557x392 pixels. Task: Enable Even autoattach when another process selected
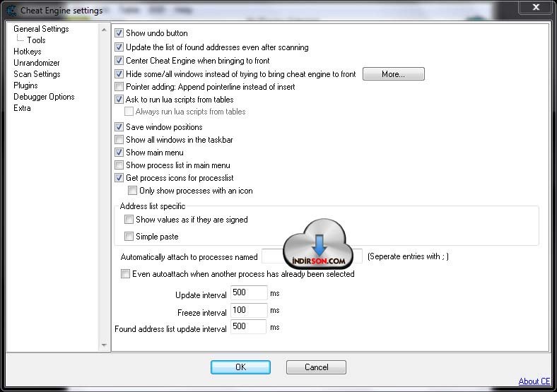[125, 274]
